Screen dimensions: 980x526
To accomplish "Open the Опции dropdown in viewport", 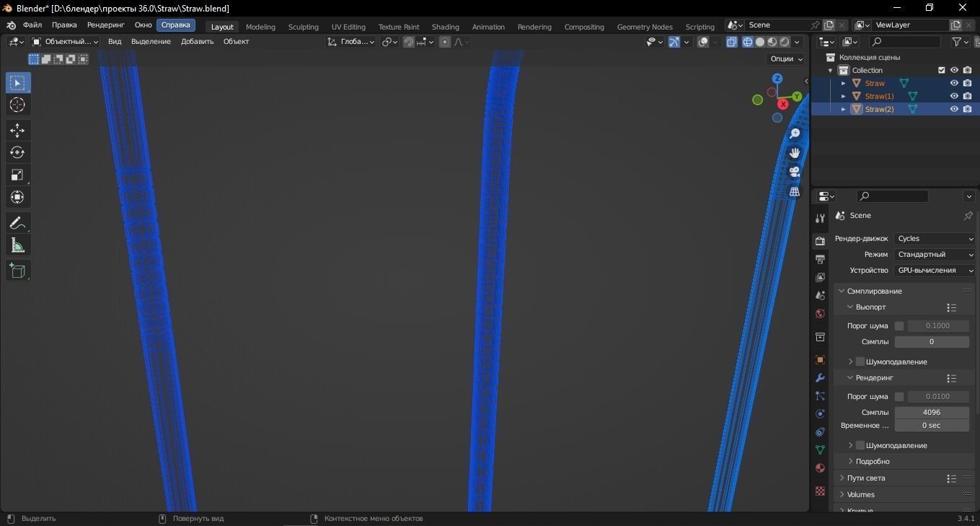I will point(786,59).
